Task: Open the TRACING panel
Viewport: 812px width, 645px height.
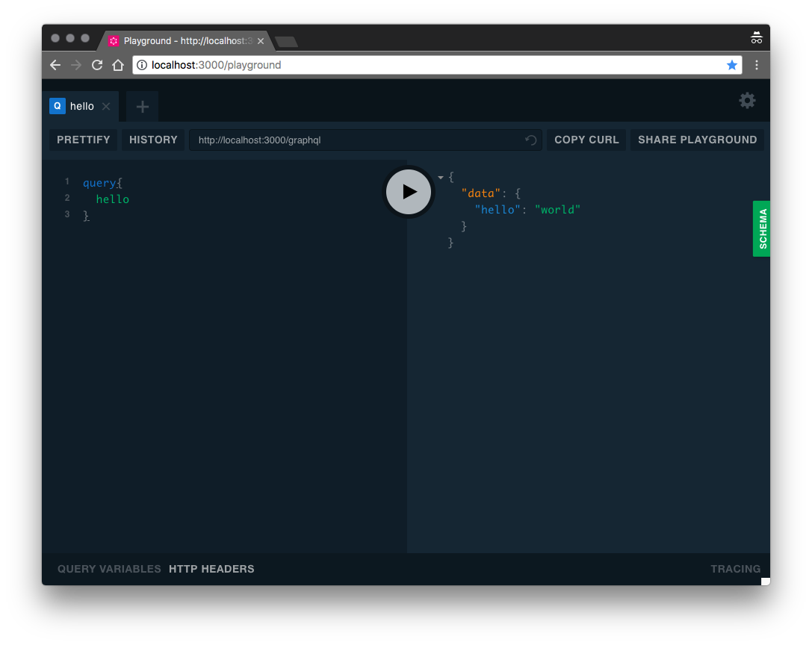Action: point(735,569)
